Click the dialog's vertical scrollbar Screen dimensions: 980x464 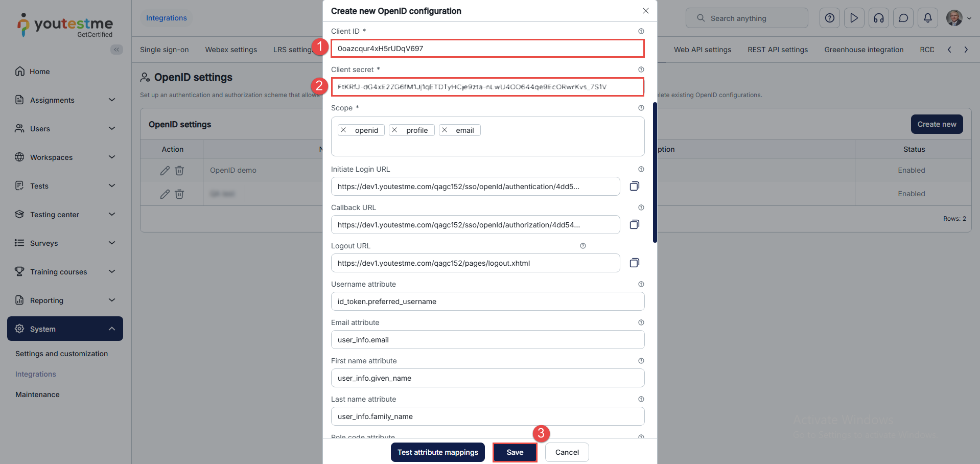(655, 173)
